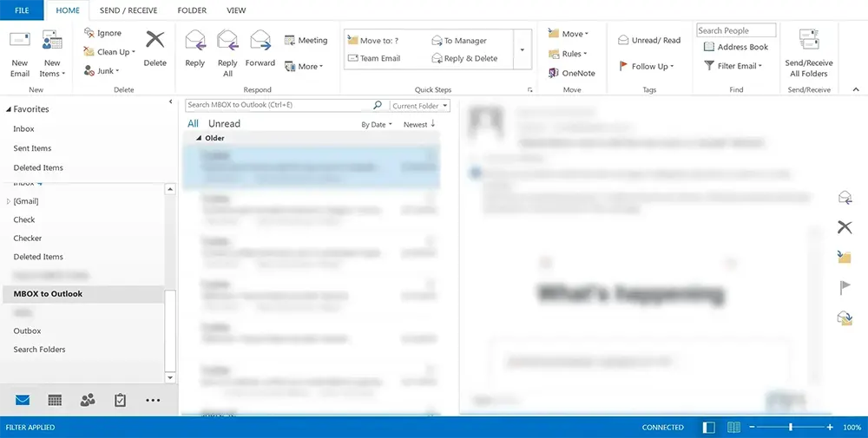This screenshot has width=868, height=438.
Task: Click Send/Receive All Folders
Action: [x=809, y=54]
